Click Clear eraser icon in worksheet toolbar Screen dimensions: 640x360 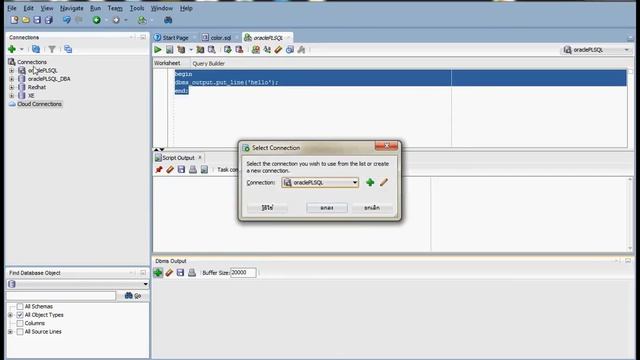[x=278, y=50]
